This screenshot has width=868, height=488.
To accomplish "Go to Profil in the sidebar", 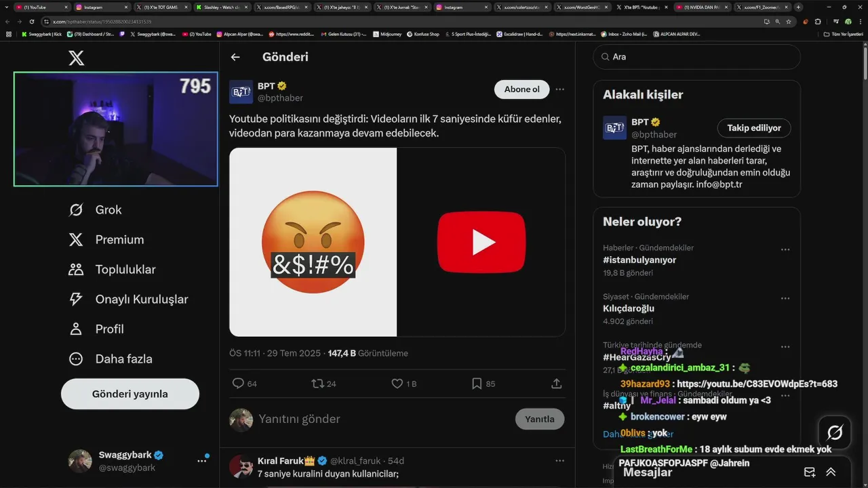I will tap(96, 329).
